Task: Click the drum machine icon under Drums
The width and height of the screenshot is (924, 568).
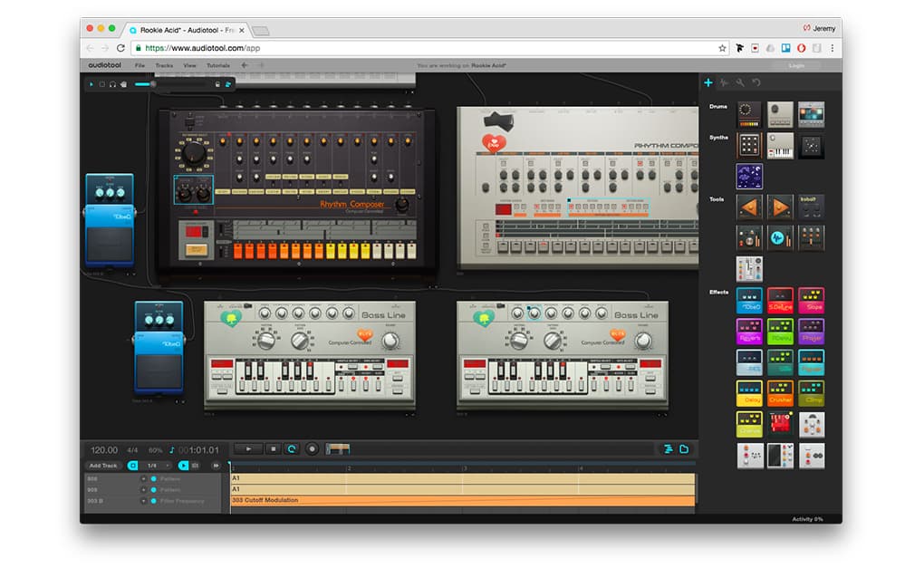Action: pyautogui.click(x=748, y=114)
